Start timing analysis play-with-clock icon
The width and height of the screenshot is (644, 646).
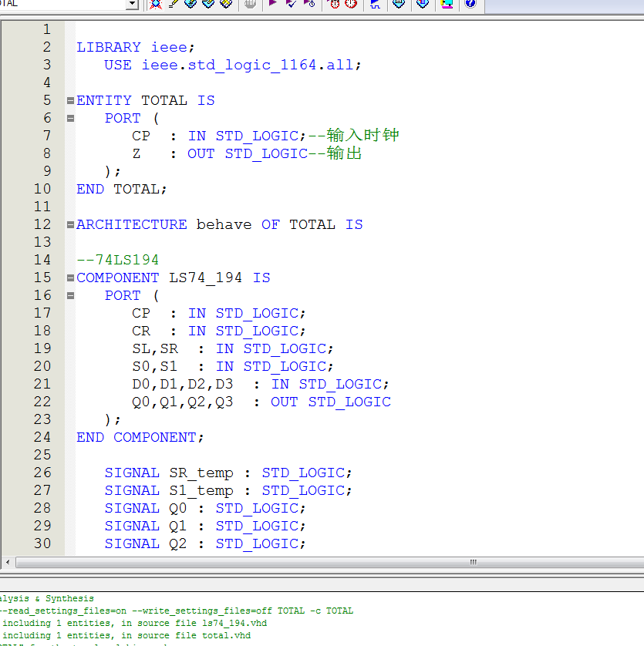(309, 4)
